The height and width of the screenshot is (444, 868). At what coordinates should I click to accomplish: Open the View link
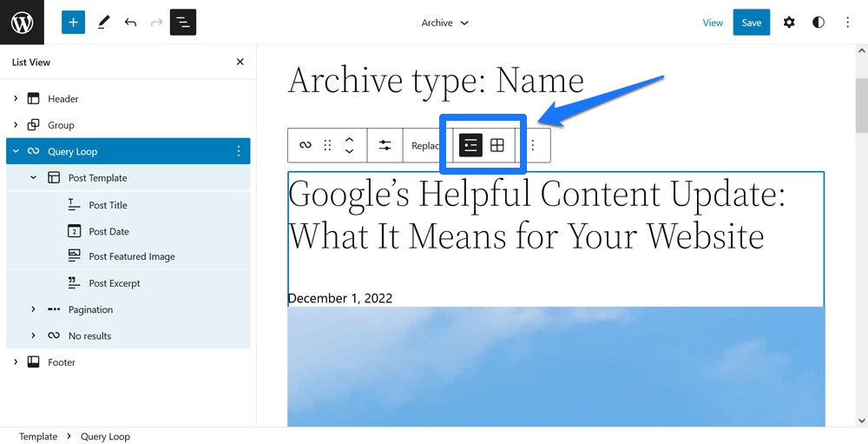pos(713,23)
